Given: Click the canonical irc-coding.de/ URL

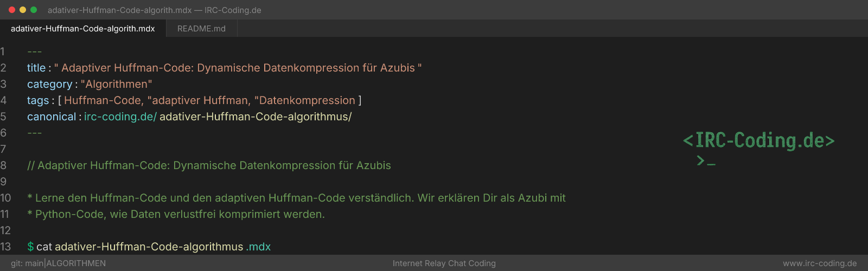Looking at the screenshot, I should [120, 117].
